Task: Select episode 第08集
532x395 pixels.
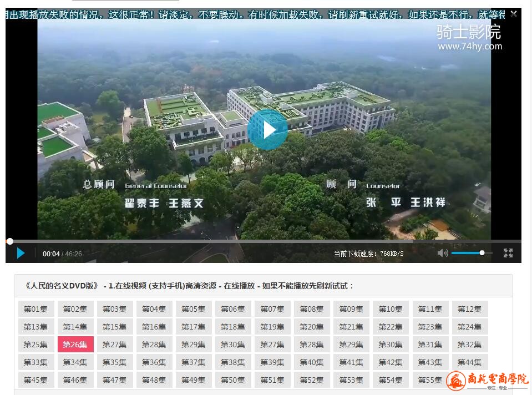Action: pyautogui.click(x=312, y=309)
